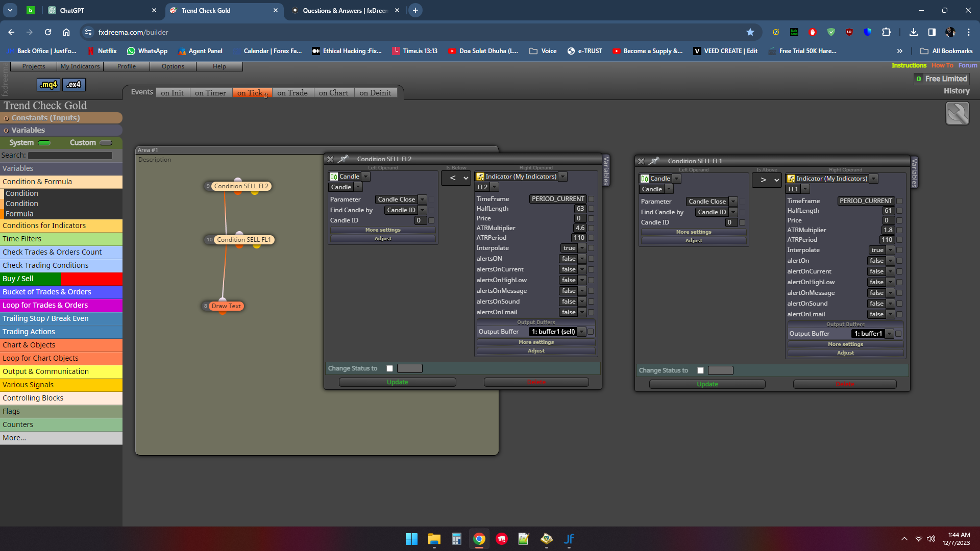980x551 pixels.
Task: Click the Variables side tab of FL2 dialog
Action: 606,170
